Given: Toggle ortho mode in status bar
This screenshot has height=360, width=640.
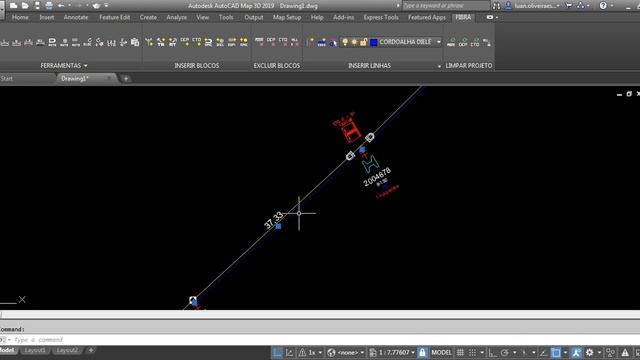Looking at the screenshot, I should (493, 352).
